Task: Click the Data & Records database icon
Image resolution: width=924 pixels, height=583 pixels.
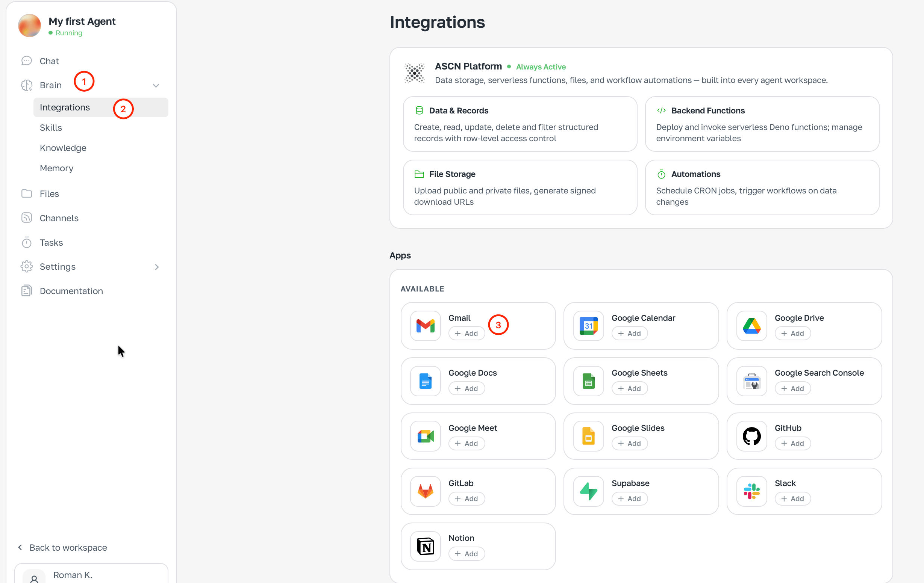Action: (419, 110)
